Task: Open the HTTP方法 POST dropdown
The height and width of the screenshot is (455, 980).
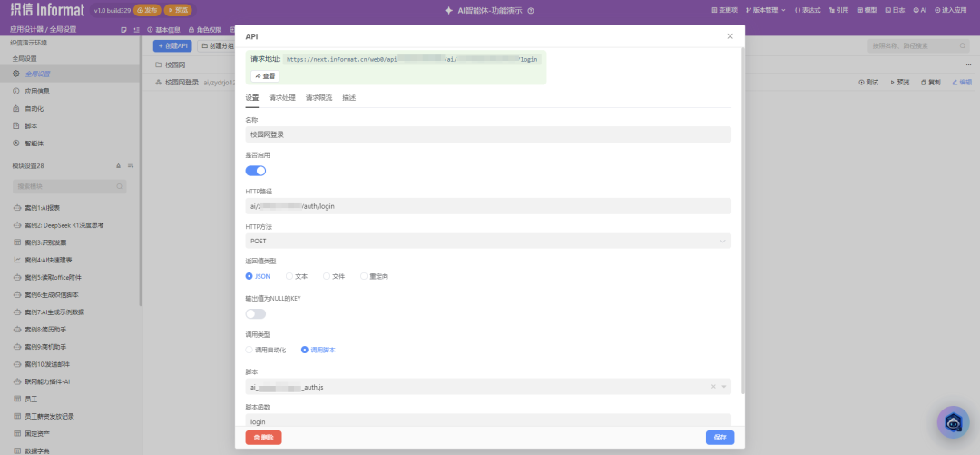Action: point(488,241)
